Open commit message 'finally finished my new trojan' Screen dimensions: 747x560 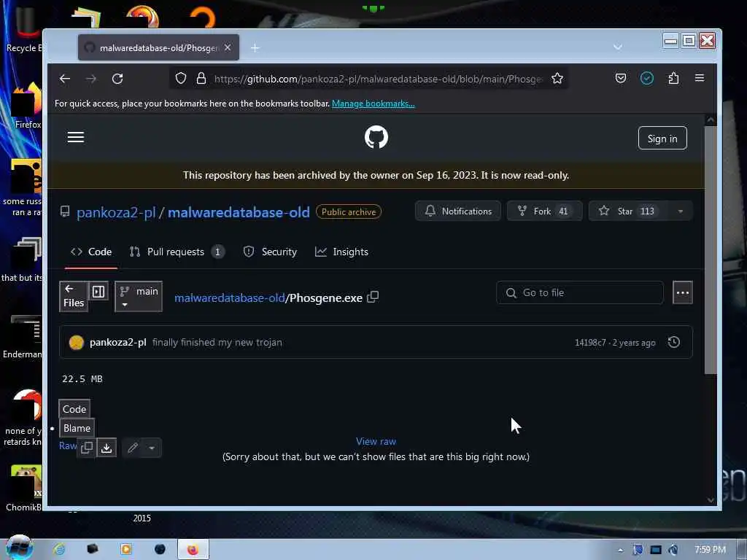pyautogui.click(x=217, y=343)
